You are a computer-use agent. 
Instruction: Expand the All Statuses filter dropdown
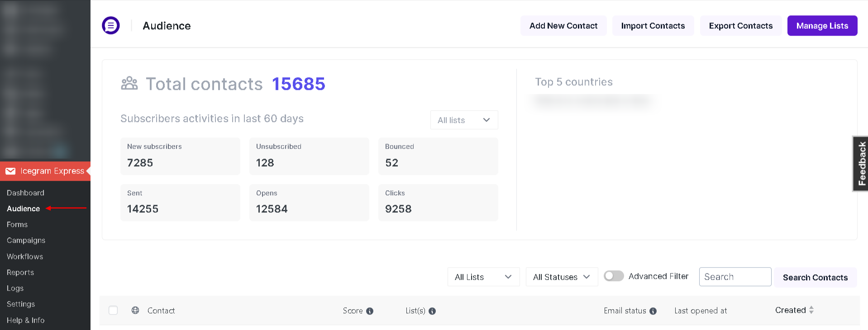(x=562, y=277)
